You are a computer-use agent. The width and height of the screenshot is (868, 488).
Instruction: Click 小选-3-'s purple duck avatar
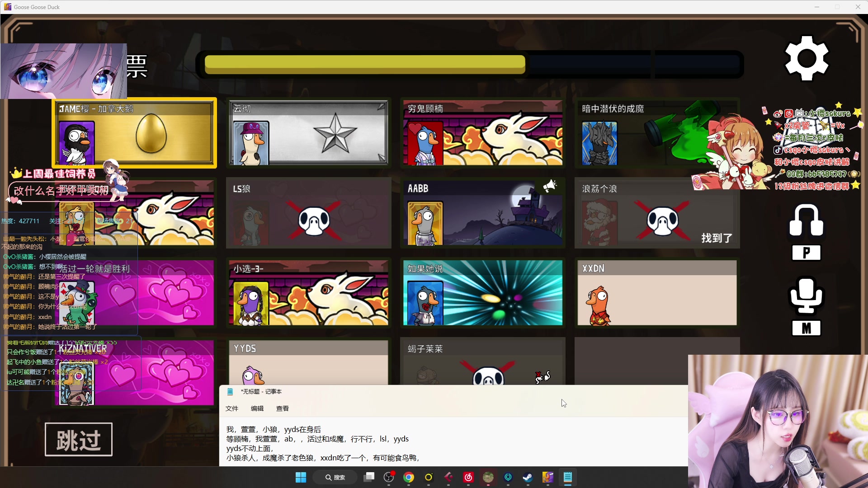pyautogui.click(x=251, y=303)
